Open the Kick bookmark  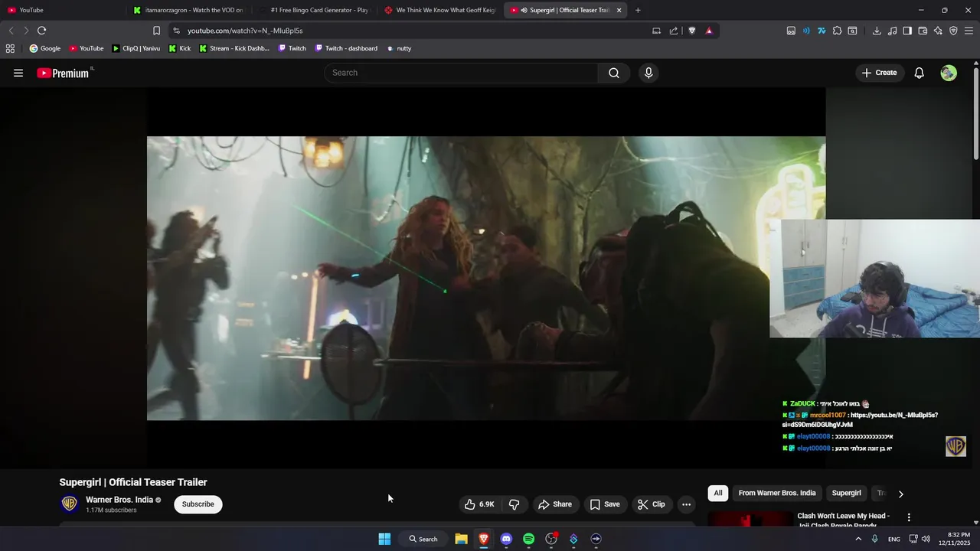[180, 48]
